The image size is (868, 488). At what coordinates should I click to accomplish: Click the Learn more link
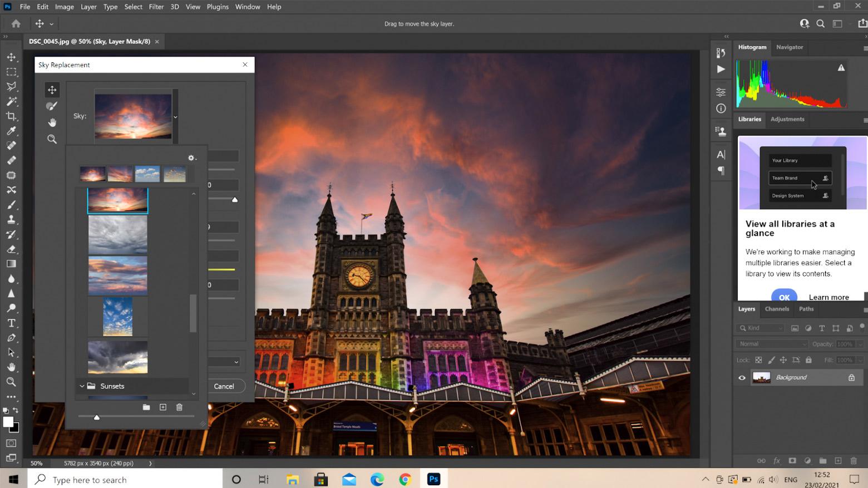[x=828, y=297]
